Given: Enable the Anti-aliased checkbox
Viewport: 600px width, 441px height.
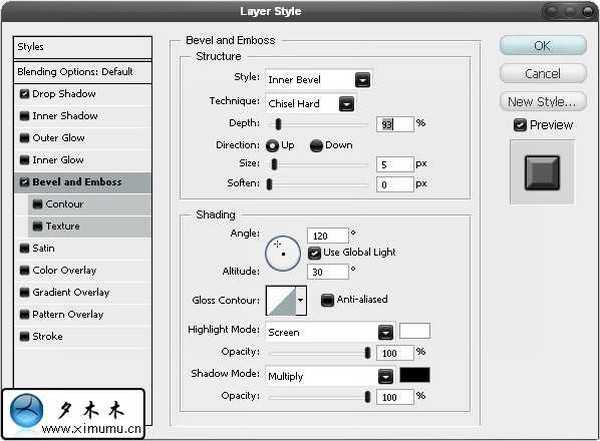Looking at the screenshot, I should coord(327,299).
